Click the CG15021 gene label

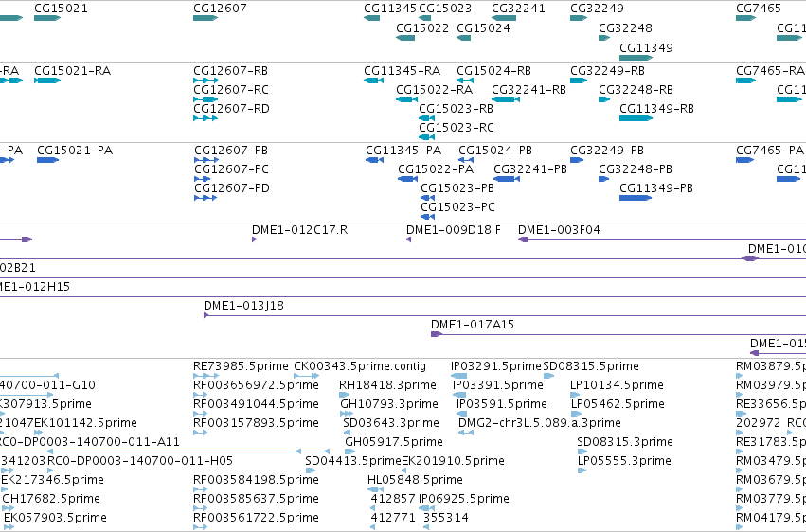pos(61,9)
